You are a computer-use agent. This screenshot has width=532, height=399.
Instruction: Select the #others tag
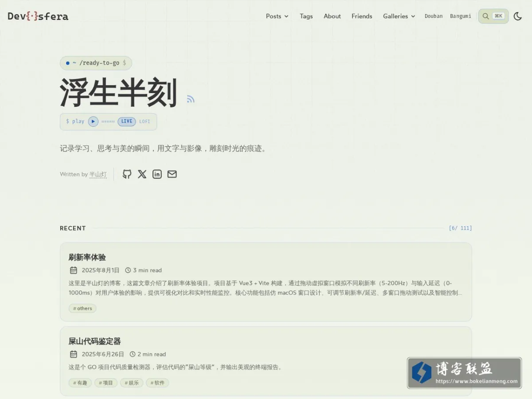pyautogui.click(x=82, y=309)
